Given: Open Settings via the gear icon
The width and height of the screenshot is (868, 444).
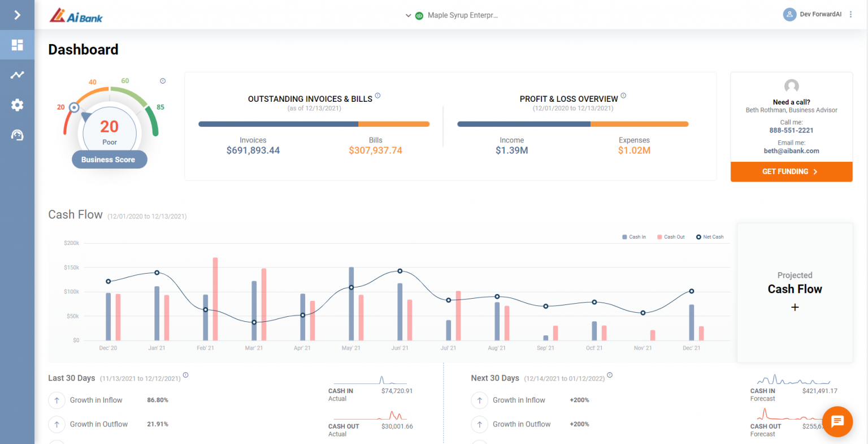Looking at the screenshot, I should point(17,105).
